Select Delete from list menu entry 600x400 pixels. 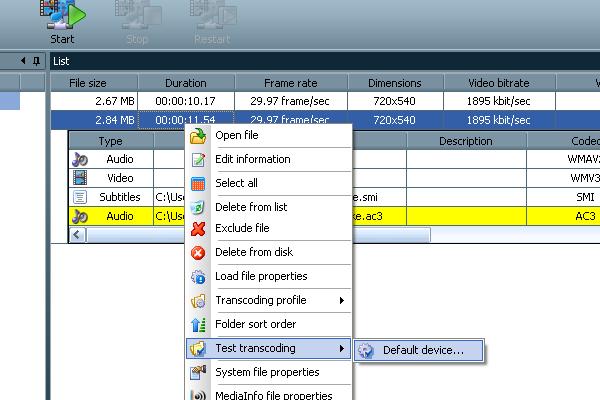point(251,207)
